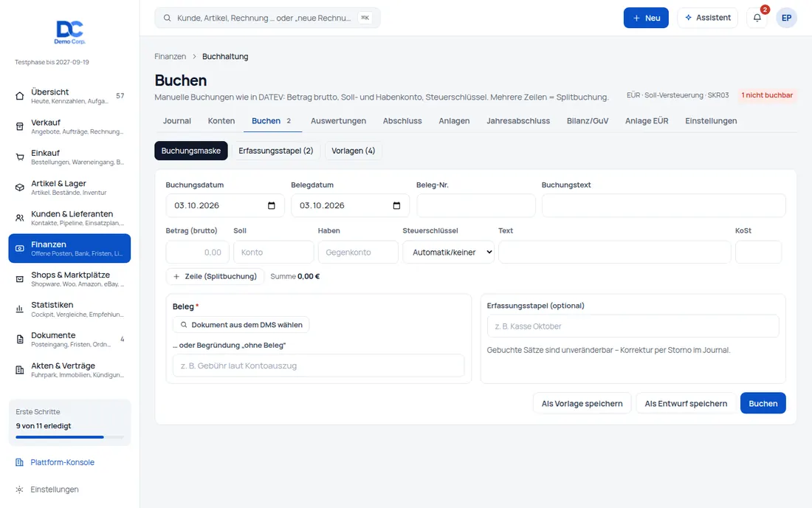
Task: Click the Übersicht house icon
Action: pos(20,96)
